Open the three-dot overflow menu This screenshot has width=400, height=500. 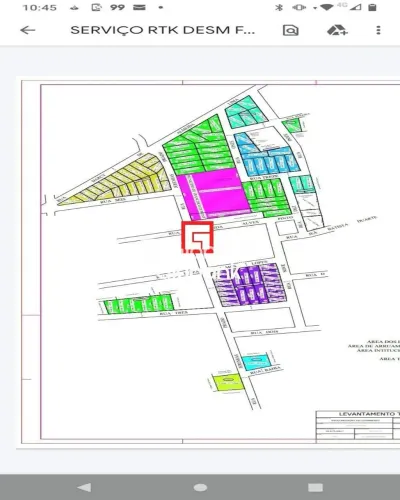pyautogui.click(x=378, y=30)
